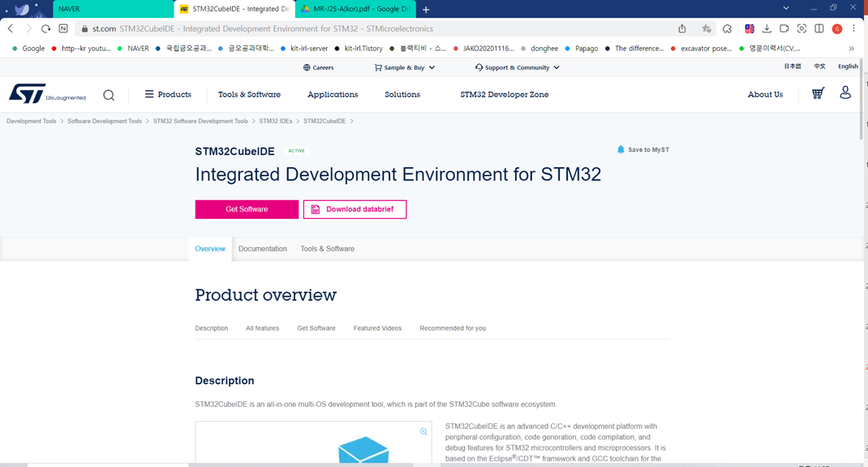Open the STM32 Developer Zone menu

505,95
